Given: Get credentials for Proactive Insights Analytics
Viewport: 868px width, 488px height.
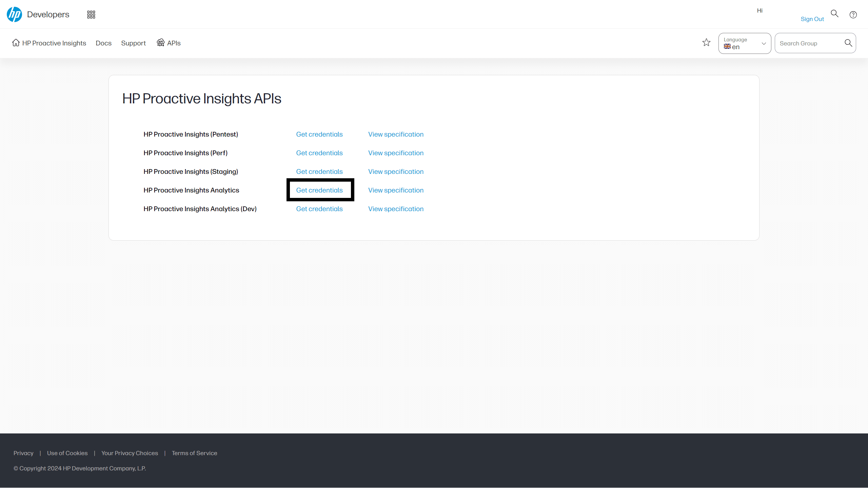Looking at the screenshot, I should (319, 190).
